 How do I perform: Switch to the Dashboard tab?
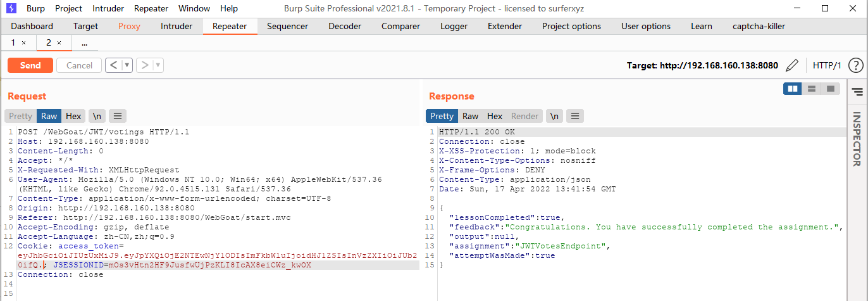(x=32, y=26)
